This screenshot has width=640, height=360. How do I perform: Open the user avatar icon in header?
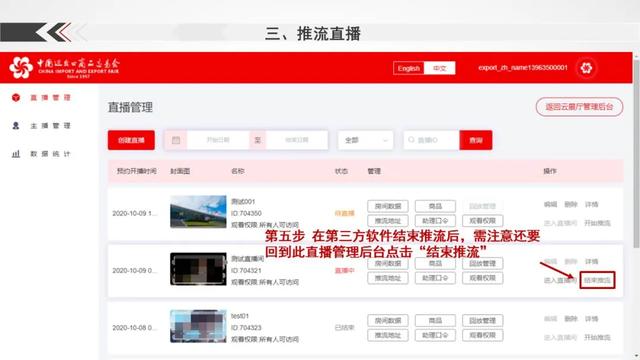point(586,68)
